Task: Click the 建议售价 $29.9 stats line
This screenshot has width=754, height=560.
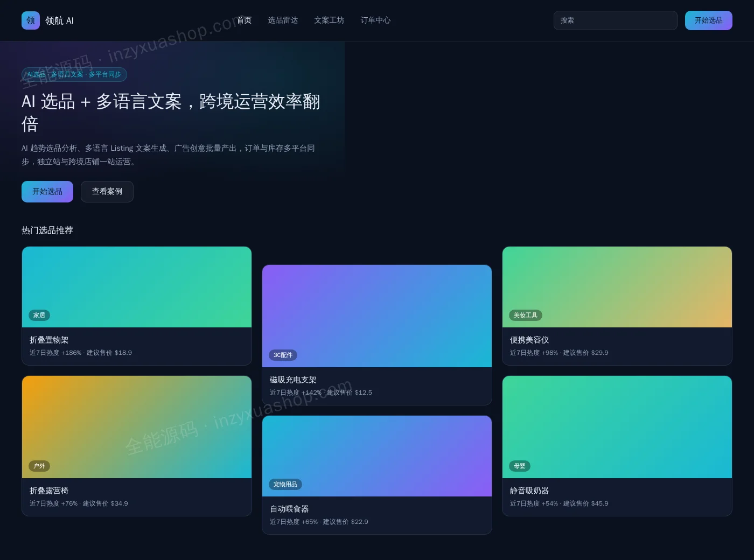Action: coord(559,353)
